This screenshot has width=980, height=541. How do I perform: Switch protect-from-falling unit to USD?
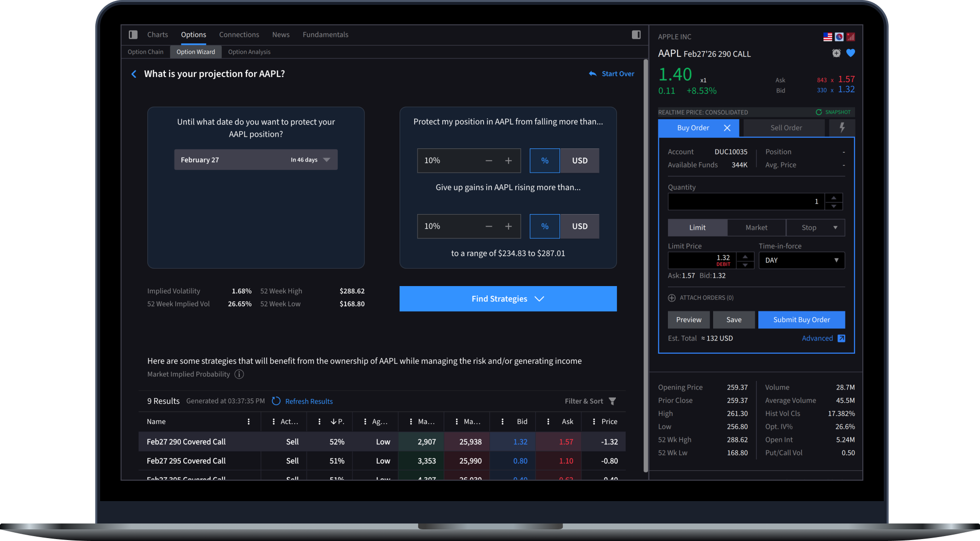point(579,161)
